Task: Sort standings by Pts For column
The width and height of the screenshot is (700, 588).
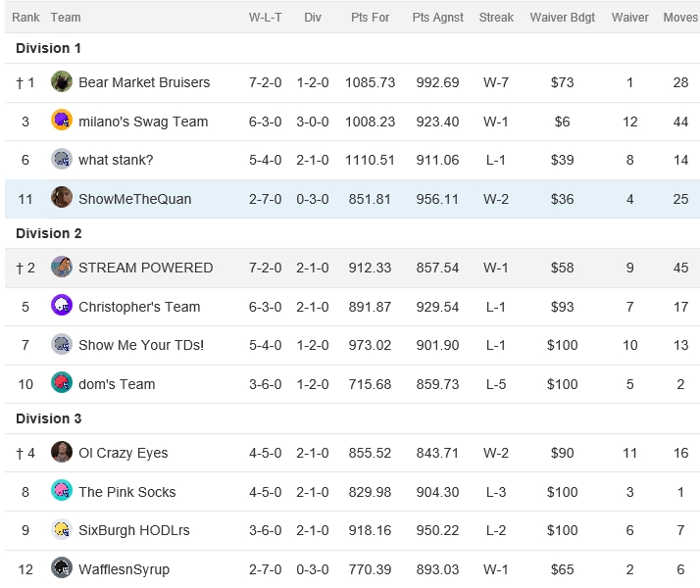Action: (x=370, y=18)
